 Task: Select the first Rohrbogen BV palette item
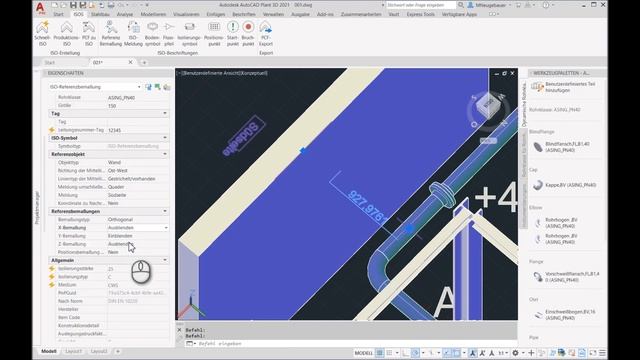[556, 223]
